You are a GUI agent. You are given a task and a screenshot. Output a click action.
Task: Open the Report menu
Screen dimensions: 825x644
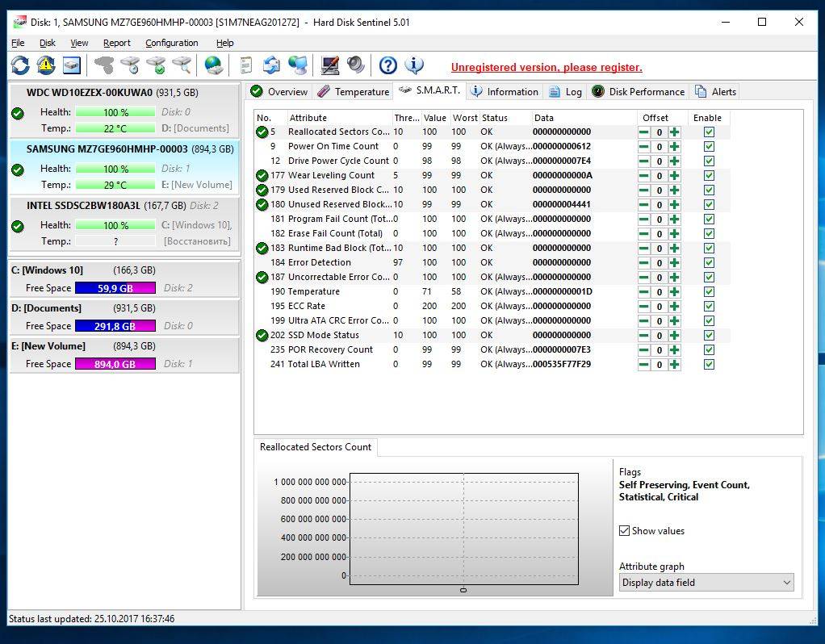point(116,43)
